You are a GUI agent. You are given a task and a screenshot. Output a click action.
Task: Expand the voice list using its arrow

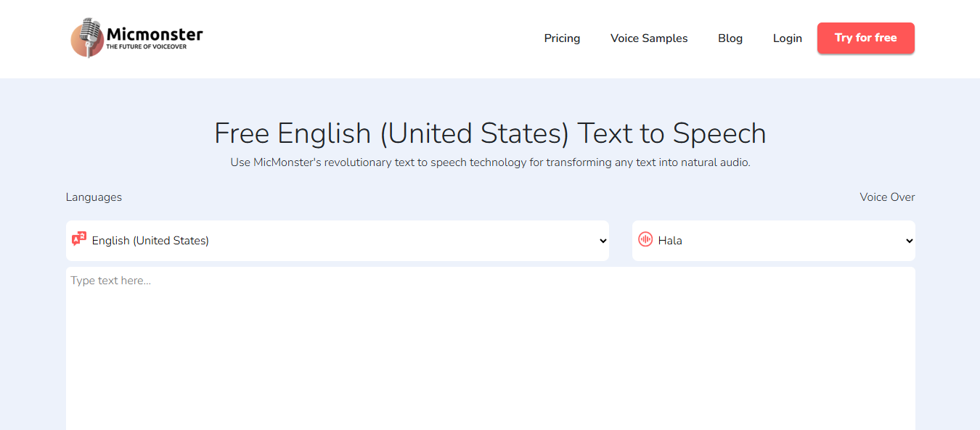pyautogui.click(x=909, y=241)
